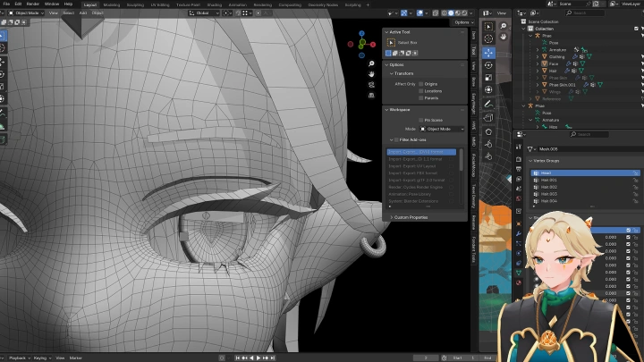644x362 pixels.
Task: Open the Render menu
Action: [x=33, y=4]
